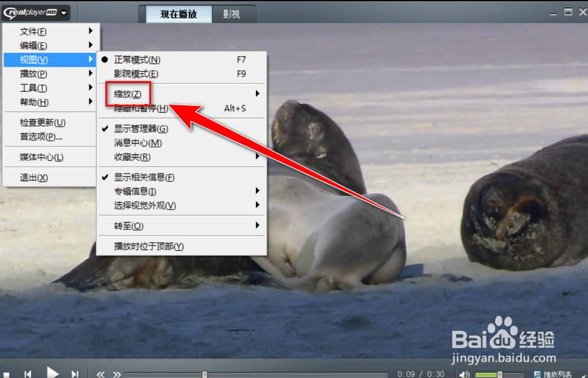
Task: Minimize the RealPlayer window
Action: coord(554,14)
